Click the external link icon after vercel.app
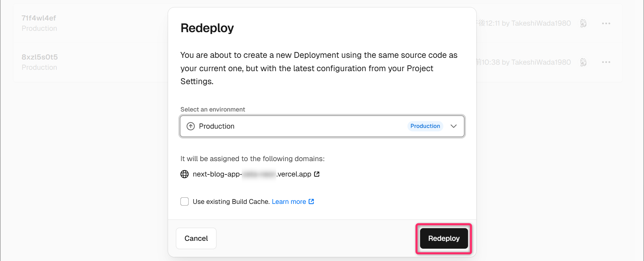Viewport: 644px width, 261px height. point(317,174)
